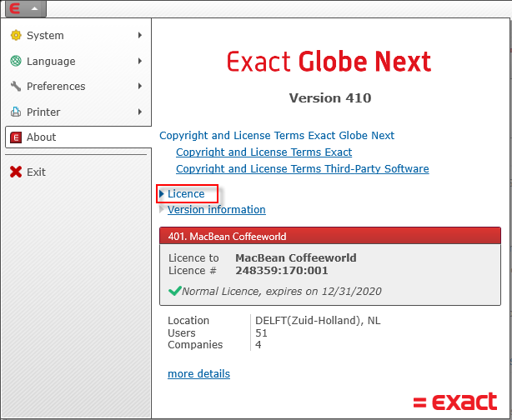Choose Exit from the menu
Screen dimensions: 512x420
[x=78, y=172]
